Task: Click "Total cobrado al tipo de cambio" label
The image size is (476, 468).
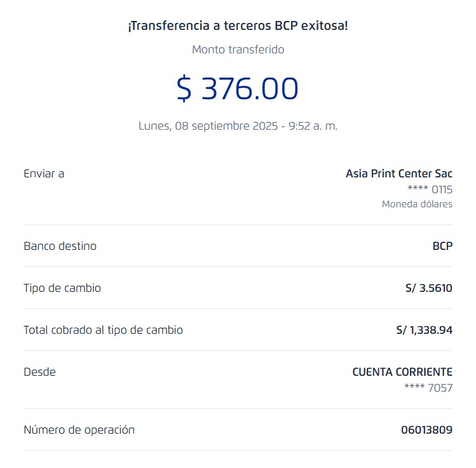Action: pos(103,329)
